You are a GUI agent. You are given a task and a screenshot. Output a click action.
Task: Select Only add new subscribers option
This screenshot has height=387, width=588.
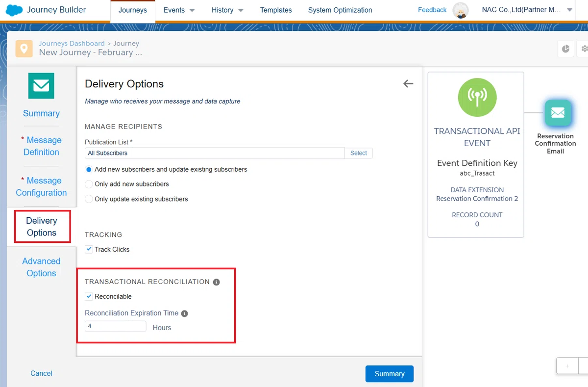click(89, 184)
